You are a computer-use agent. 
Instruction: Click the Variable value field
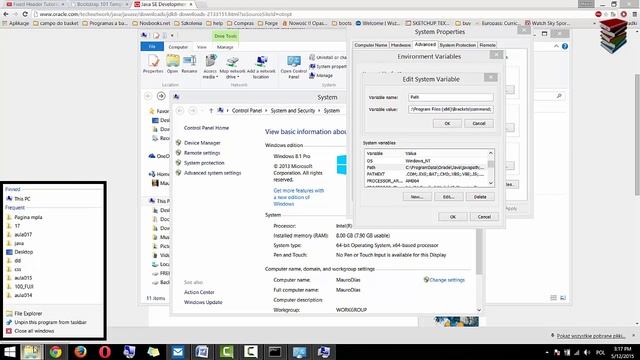point(451,109)
